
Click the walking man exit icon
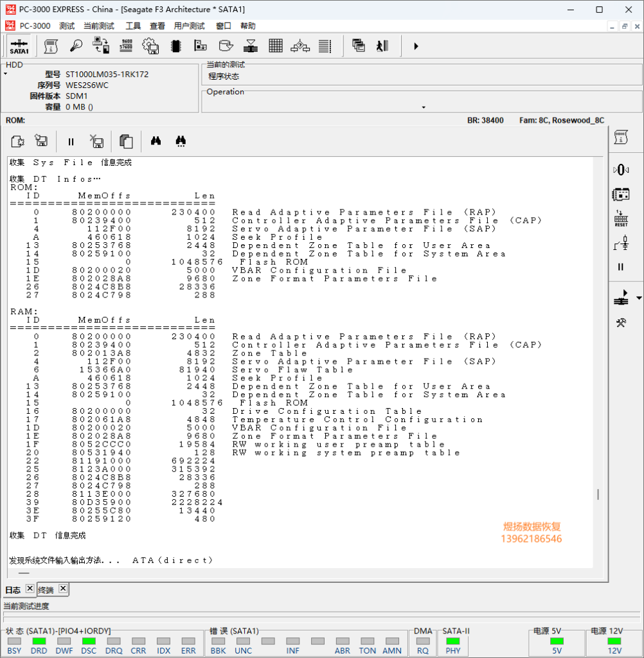point(382,46)
